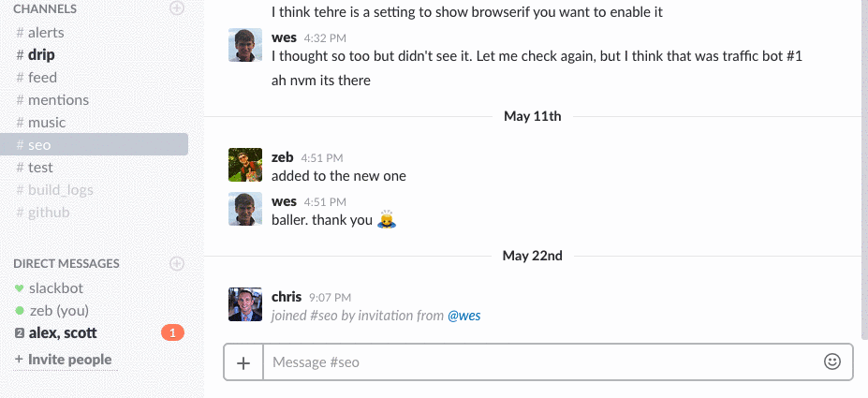Click the add channel plus icon

(177, 8)
